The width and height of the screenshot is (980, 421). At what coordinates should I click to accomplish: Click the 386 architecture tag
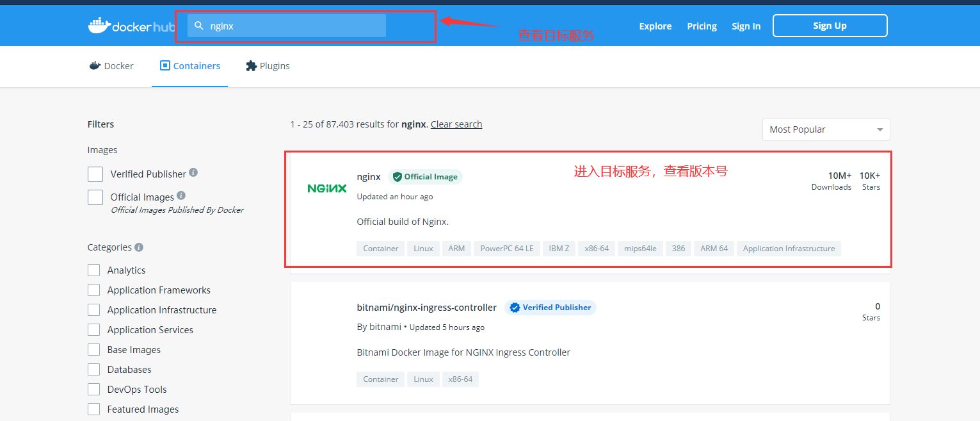click(679, 249)
